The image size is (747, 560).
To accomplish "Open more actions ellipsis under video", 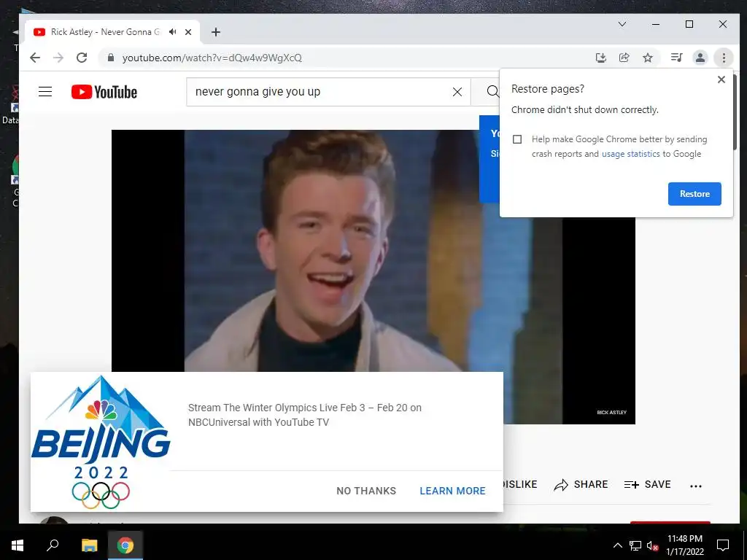I will (695, 486).
